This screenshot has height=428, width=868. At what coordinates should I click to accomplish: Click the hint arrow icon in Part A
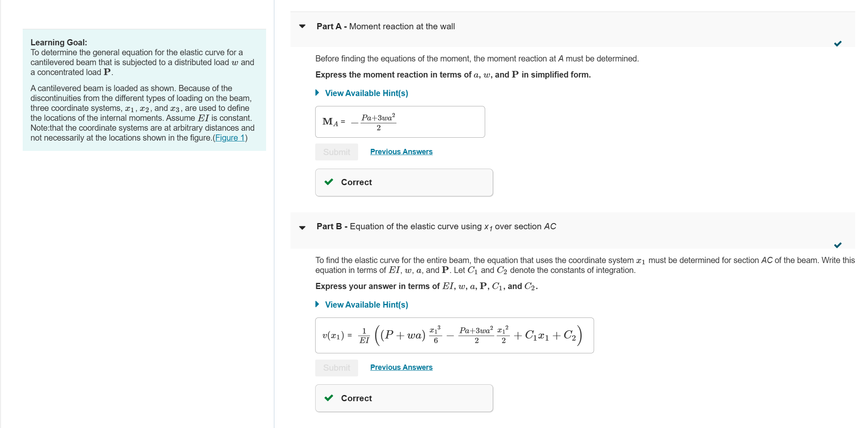pyautogui.click(x=318, y=93)
